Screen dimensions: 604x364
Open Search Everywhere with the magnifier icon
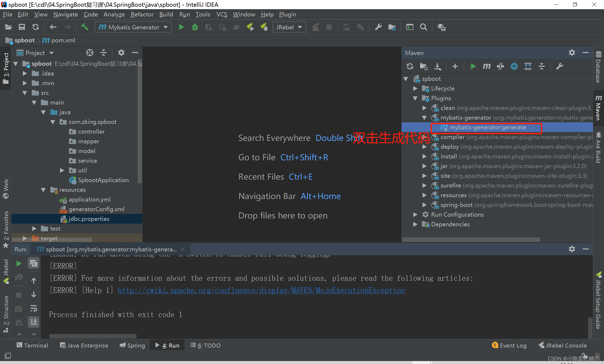click(x=423, y=27)
